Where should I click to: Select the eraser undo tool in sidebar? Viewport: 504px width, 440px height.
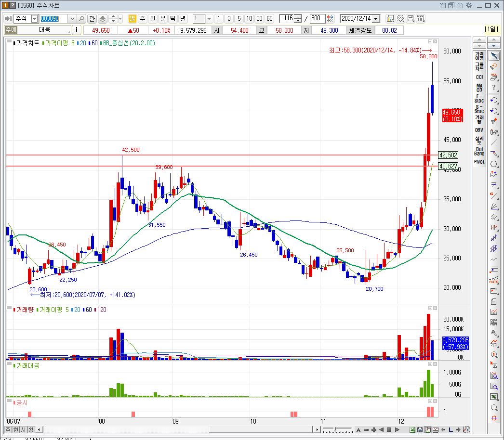(x=494, y=66)
